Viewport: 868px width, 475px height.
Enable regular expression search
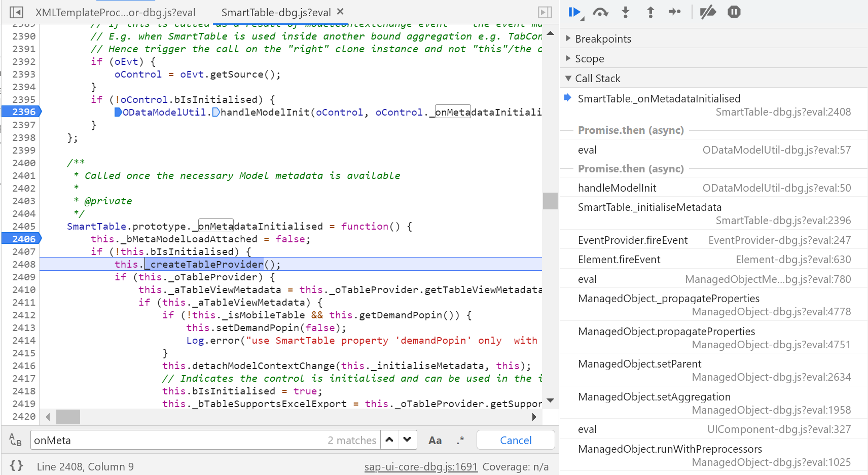click(460, 440)
